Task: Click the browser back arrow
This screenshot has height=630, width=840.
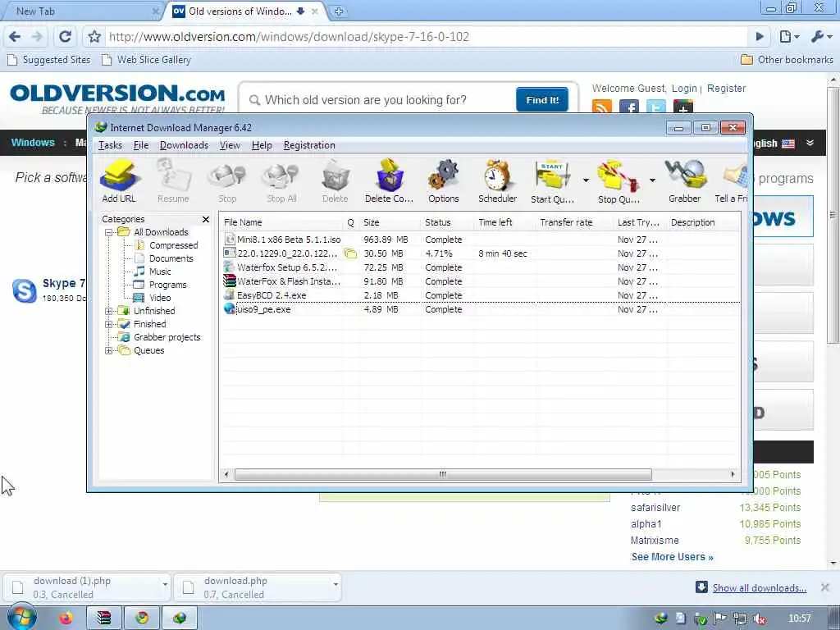Action: coord(15,37)
